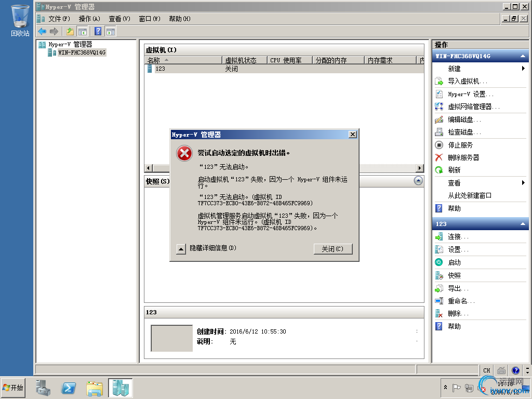Open the blue Help toolbar icon
Viewport: 532px width, 399px height.
pyautogui.click(x=98, y=32)
